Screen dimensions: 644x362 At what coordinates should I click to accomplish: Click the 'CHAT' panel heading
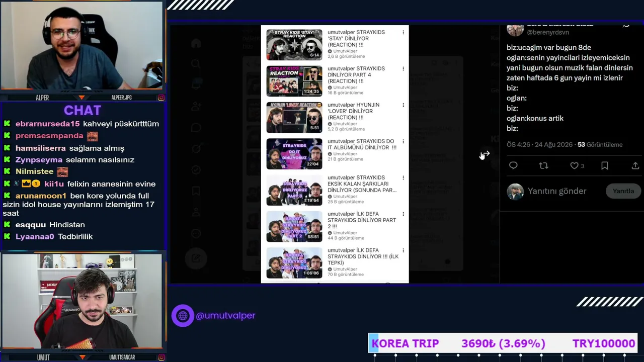click(x=83, y=110)
